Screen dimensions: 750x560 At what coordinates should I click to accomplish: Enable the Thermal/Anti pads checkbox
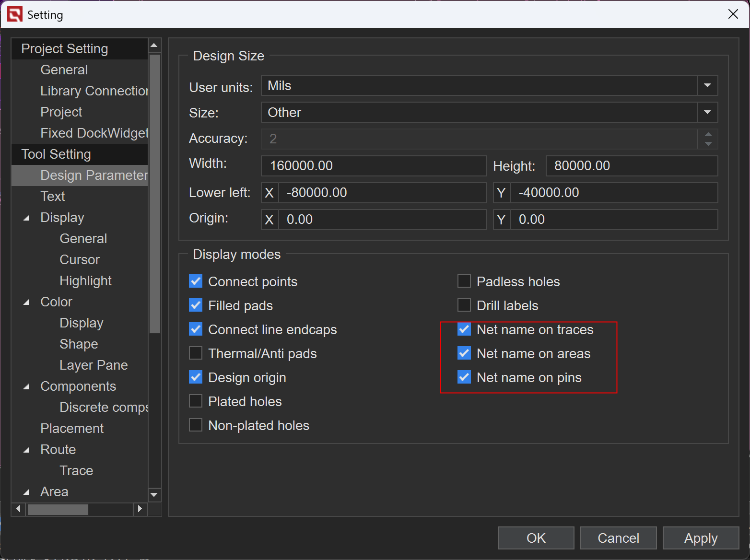tap(196, 353)
